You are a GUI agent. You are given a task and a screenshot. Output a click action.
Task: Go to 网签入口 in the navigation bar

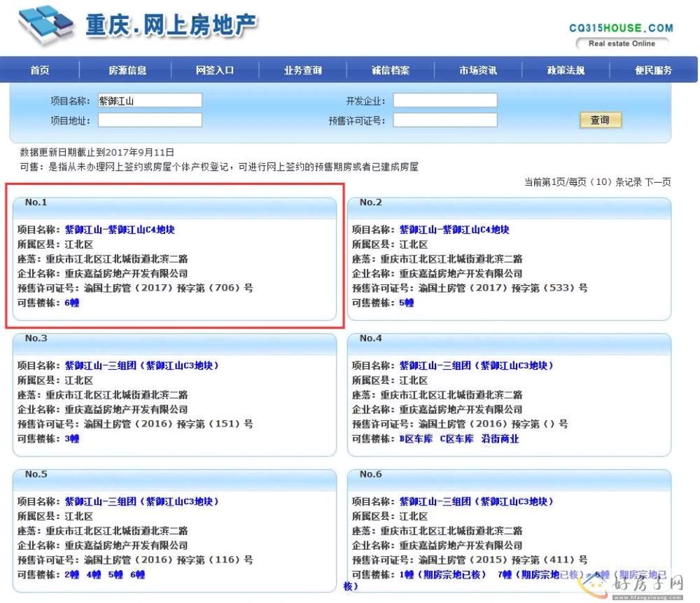tap(215, 70)
